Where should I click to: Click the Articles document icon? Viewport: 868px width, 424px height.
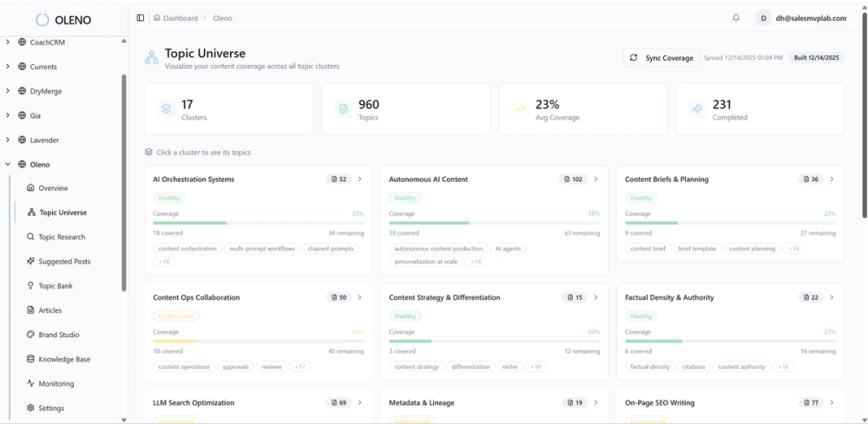tap(30, 310)
